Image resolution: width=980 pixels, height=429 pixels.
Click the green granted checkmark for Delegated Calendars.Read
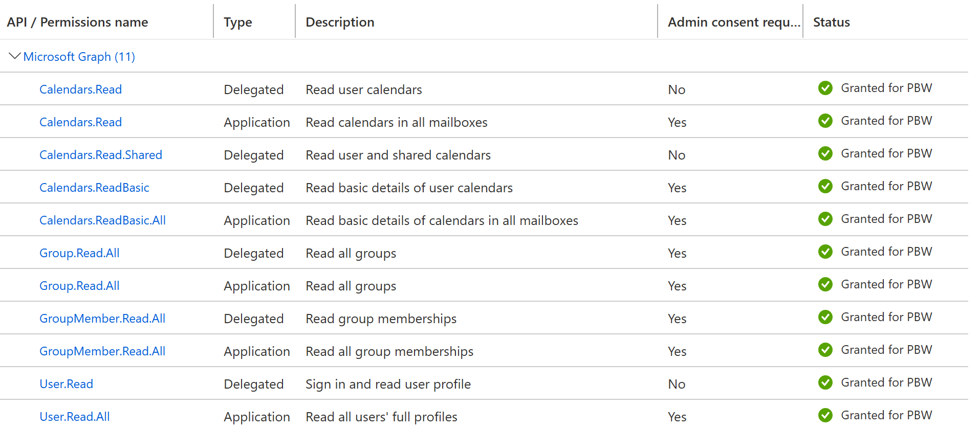pos(825,88)
